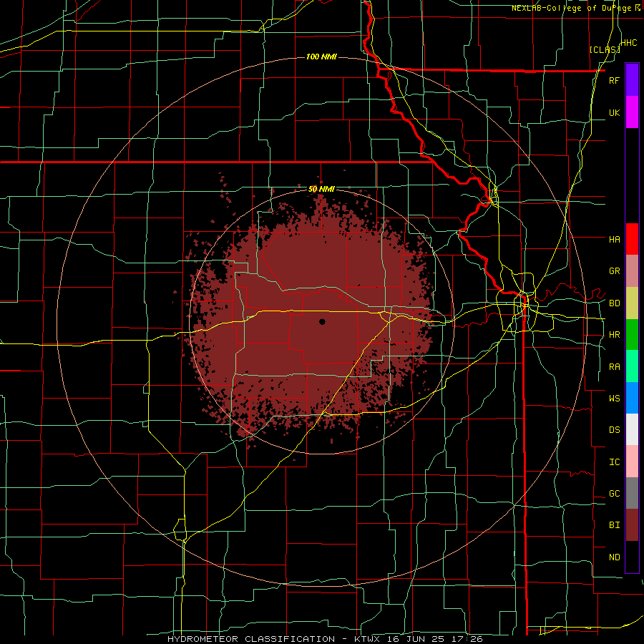Click the "100 NMI" range ring label
The width and height of the screenshot is (644, 644).
(321, 57)
